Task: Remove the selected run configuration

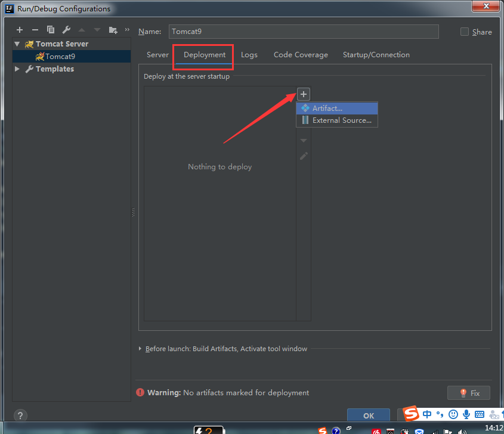Action: [x=35, y=30]
